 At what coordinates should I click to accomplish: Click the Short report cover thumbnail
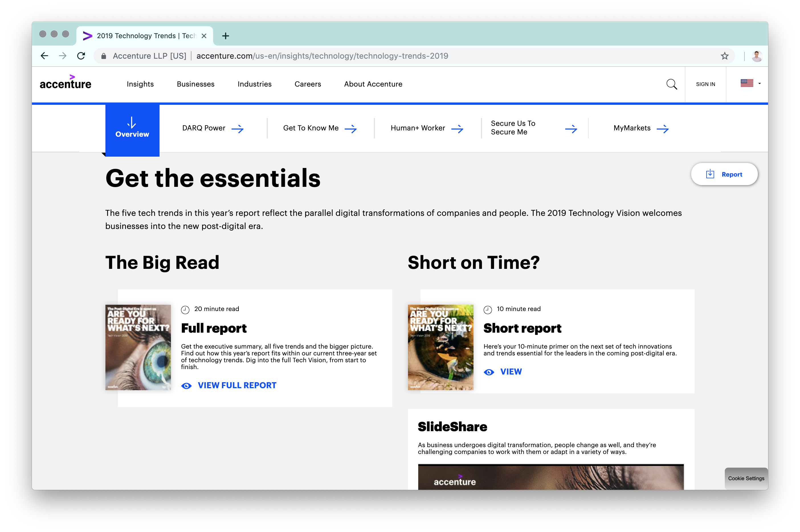440,347
